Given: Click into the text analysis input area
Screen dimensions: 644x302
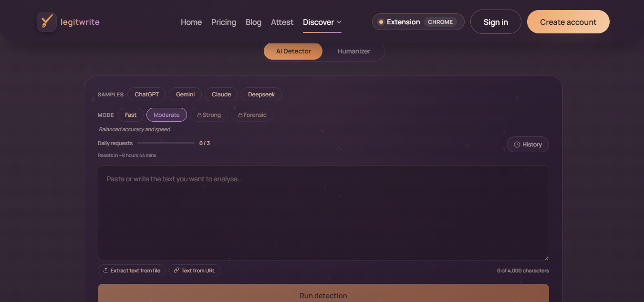Looking at the screenshot, I should point(323,213).
